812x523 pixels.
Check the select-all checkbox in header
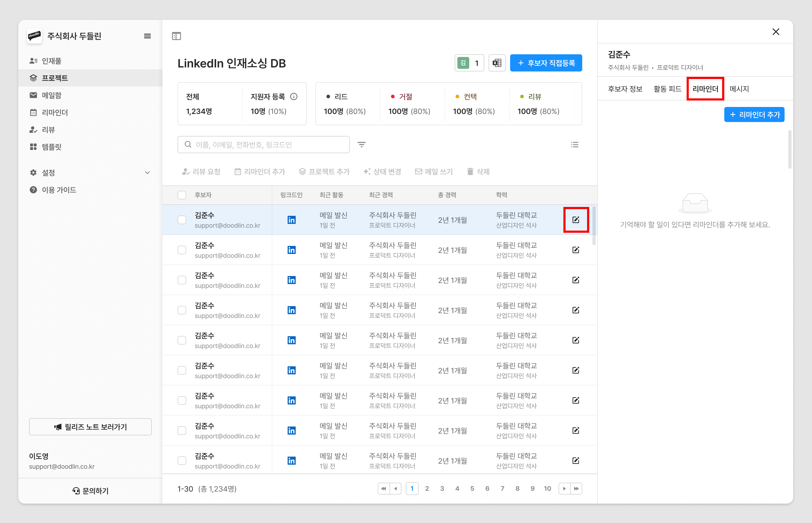(x=182, y=195)
